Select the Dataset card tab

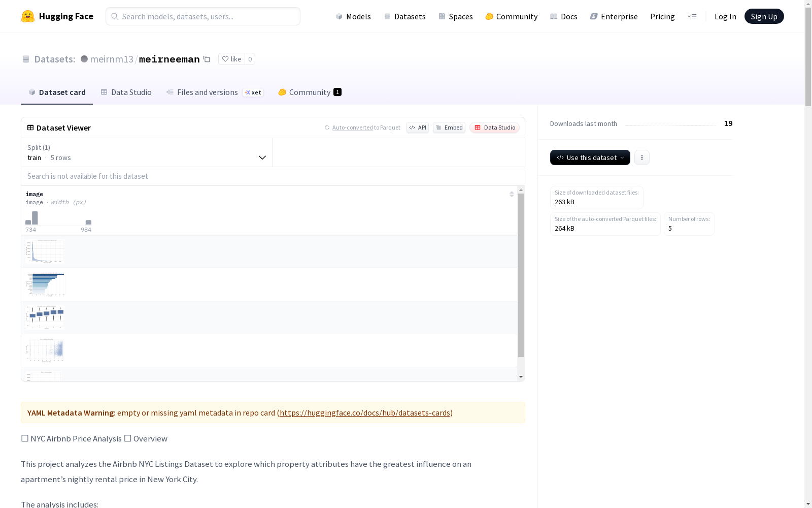pos(57,92)
